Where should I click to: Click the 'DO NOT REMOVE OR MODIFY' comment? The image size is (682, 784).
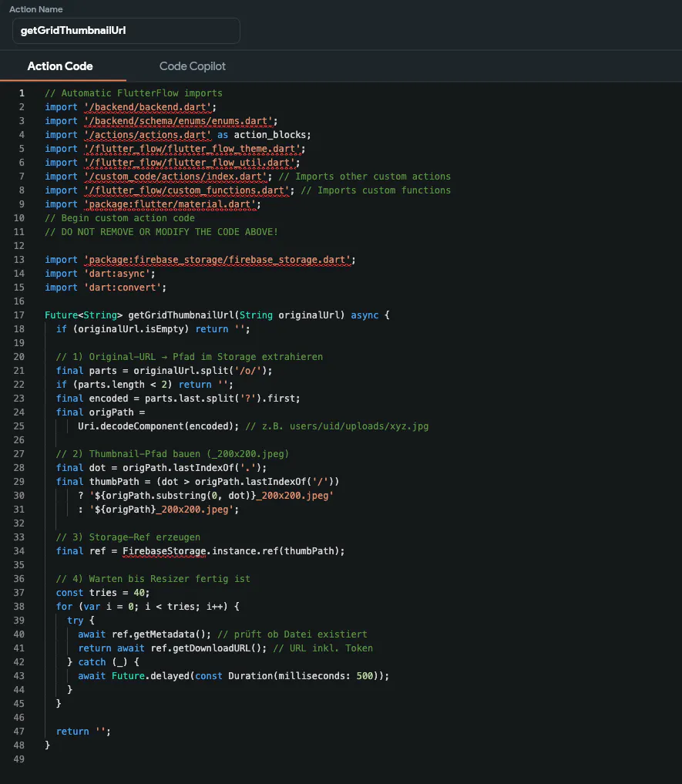161,232
